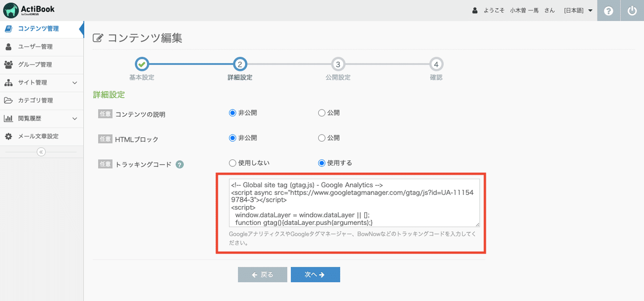The image size is (644, 301).
Task: Click the 基本設定 step label
Action: pyautogui.click(x=142, y=77)
